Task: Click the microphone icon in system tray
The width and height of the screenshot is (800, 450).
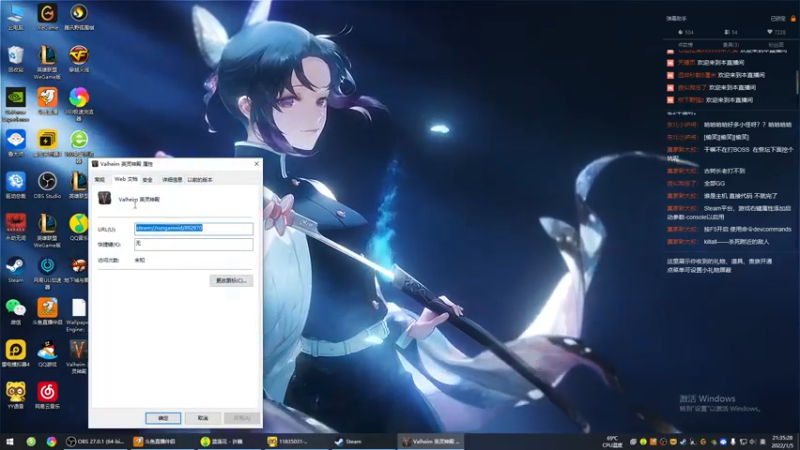Action: point(733,442)
